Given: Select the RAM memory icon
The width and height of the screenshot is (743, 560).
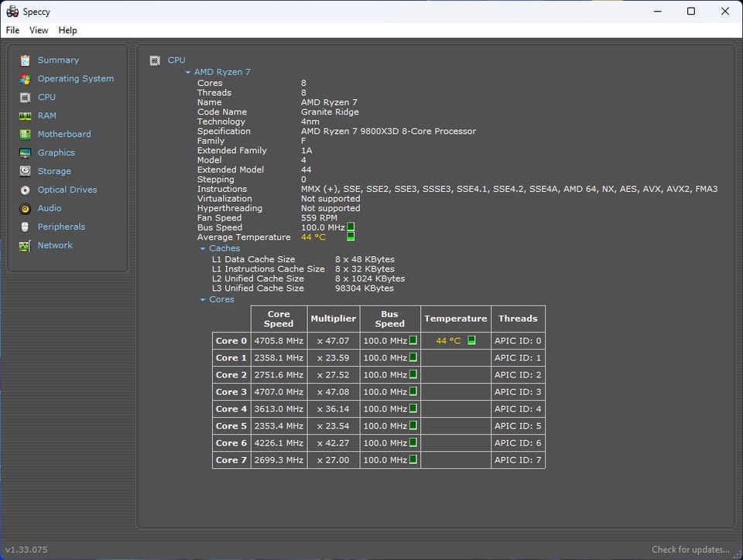Looking at the screenshot, I should coord(26,116).
